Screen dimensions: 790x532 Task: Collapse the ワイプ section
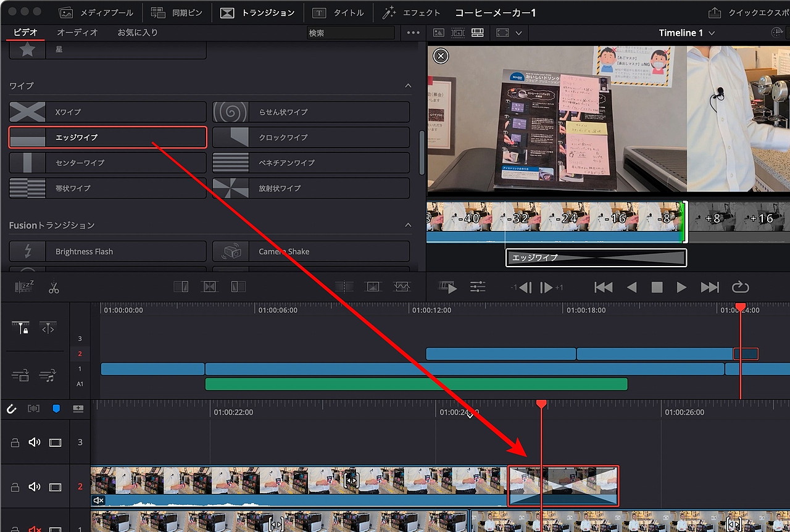click(408, 86)
